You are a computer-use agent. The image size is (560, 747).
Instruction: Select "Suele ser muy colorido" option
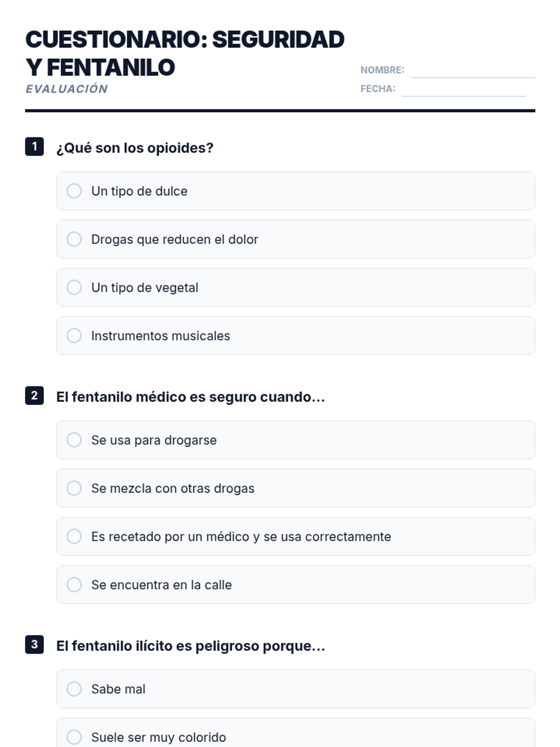tap(74, 737)
